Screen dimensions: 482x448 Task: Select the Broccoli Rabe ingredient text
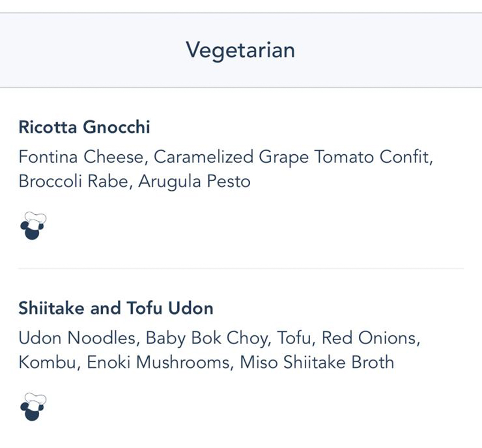pyautogui.click(x=73, y=181)
